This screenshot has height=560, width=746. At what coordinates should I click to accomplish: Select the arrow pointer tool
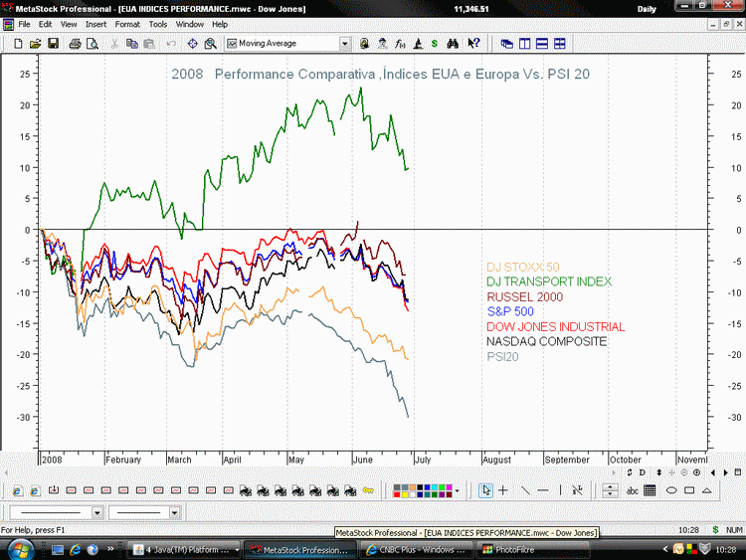tap(485, 490)
